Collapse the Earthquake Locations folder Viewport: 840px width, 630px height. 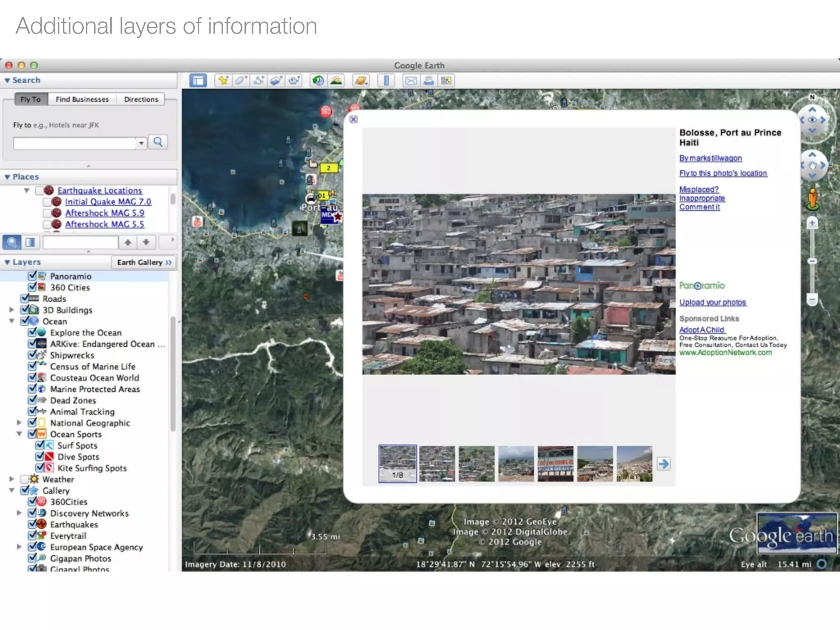pos(27,190)
